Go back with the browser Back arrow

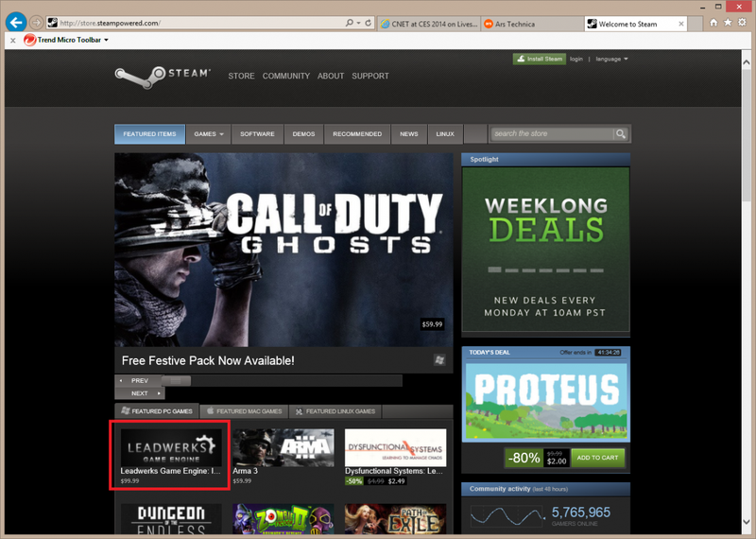point(16,22)
